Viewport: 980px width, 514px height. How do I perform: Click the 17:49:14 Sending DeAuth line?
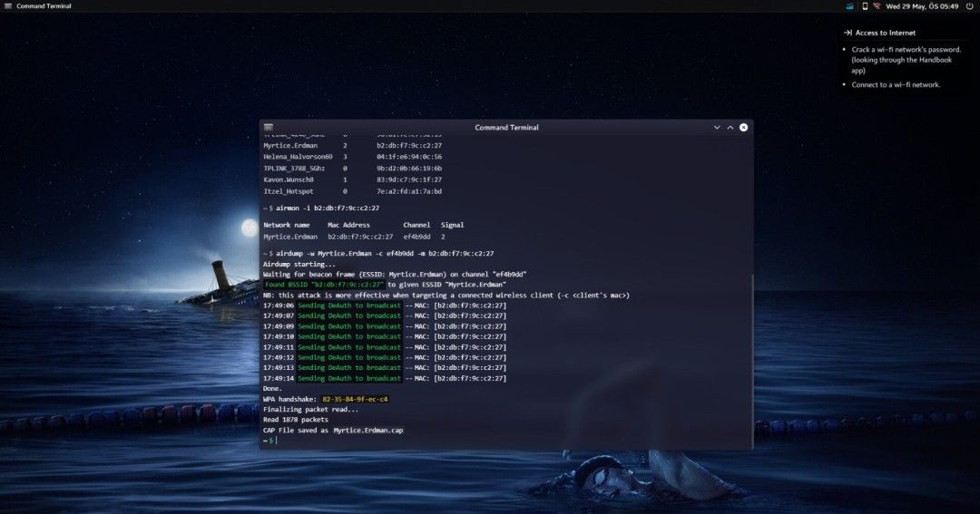click(x=385, y=378)
